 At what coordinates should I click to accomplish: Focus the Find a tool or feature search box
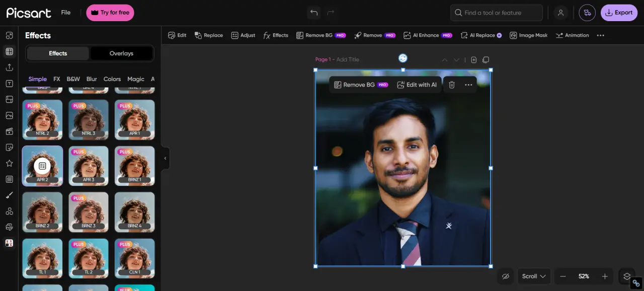pos(497,13)
